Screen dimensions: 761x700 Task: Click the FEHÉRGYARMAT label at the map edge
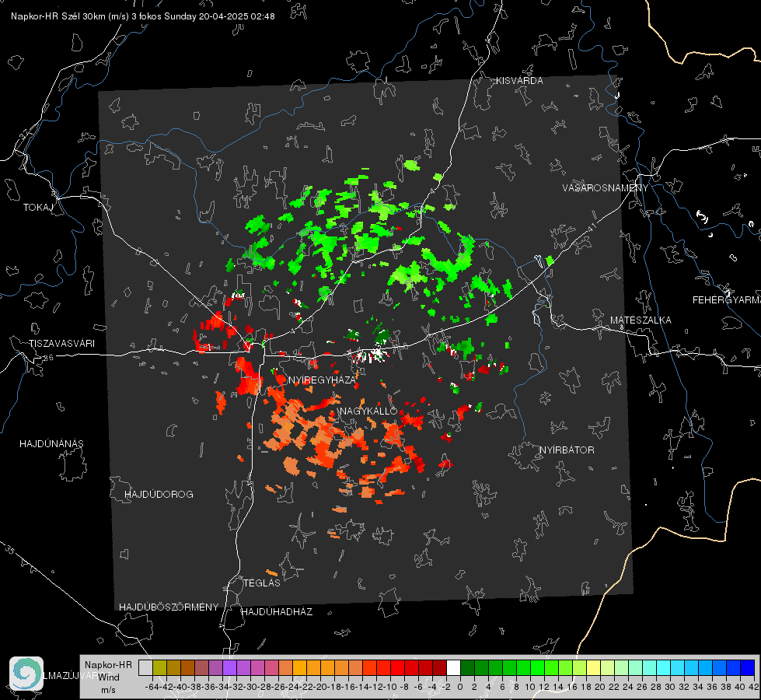pos(726,300)
